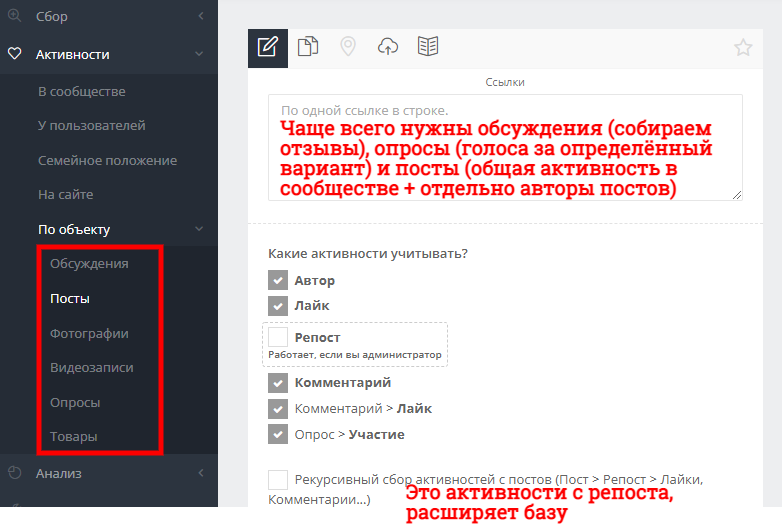The height and width of the screenshot is (524, 782).
Task: Click the magnifier icon next to Сбор
Action: click(x=14, y=15)
